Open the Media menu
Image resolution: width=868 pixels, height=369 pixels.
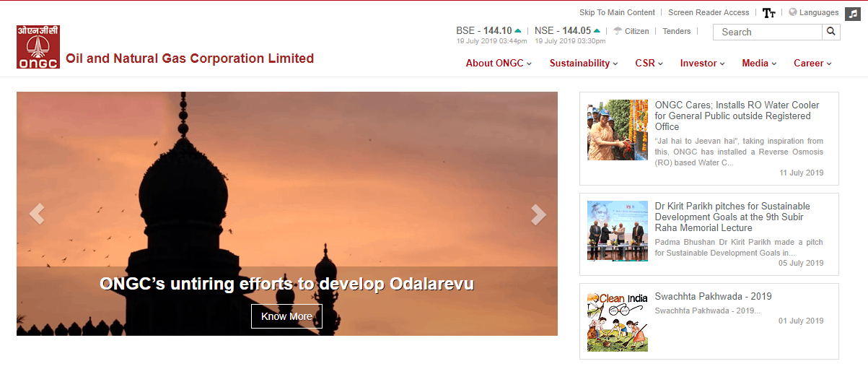tap(759, 63)
